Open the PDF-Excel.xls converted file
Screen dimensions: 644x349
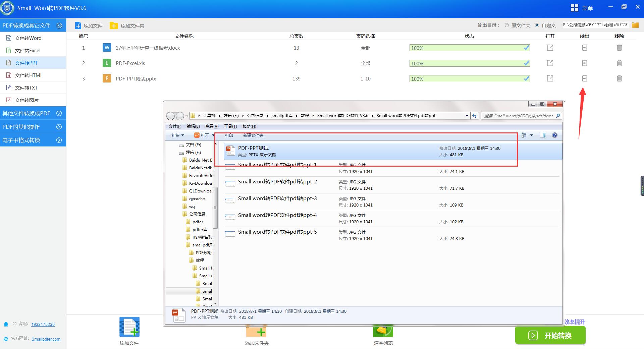click(550, 63)
